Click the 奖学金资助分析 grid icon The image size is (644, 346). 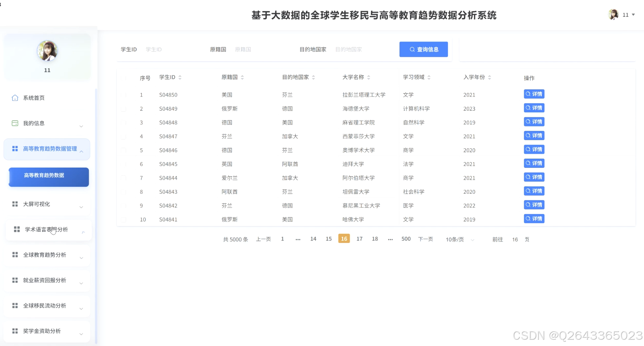(15, 331)
